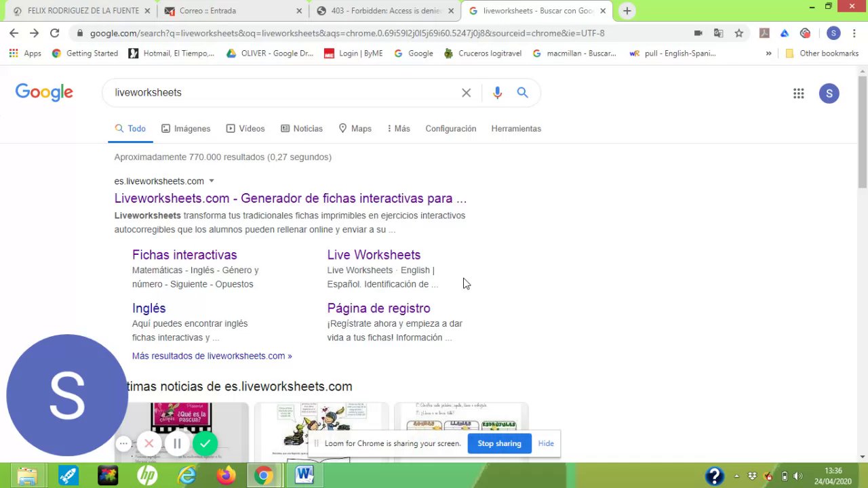Open the Login | ByME bookmark
The width and height of the screenshot is (868, 488).
353,53
